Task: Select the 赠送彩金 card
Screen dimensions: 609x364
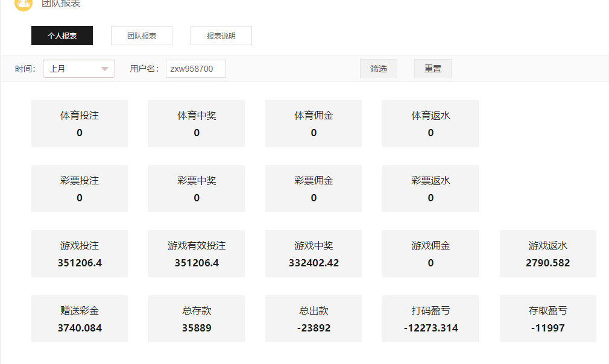Action: 80,319
